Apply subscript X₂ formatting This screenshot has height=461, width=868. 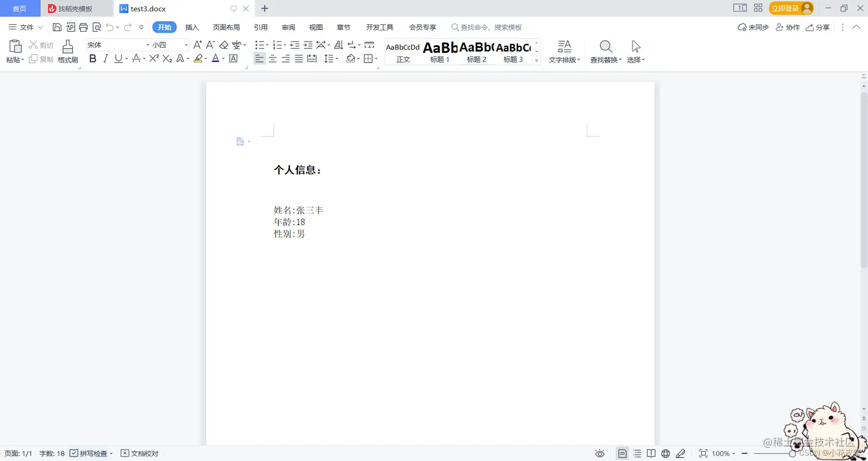click(x=167, y=59)
